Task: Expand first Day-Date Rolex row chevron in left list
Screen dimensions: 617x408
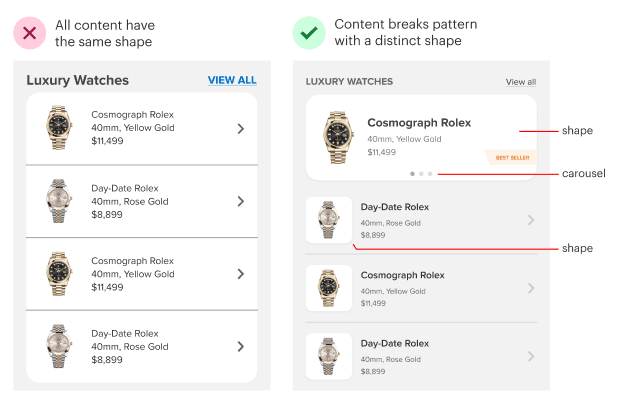Action: click(241, 201)
